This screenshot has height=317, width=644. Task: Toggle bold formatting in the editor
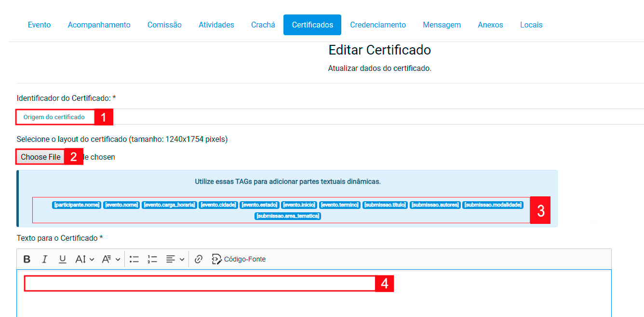(27, 259)
